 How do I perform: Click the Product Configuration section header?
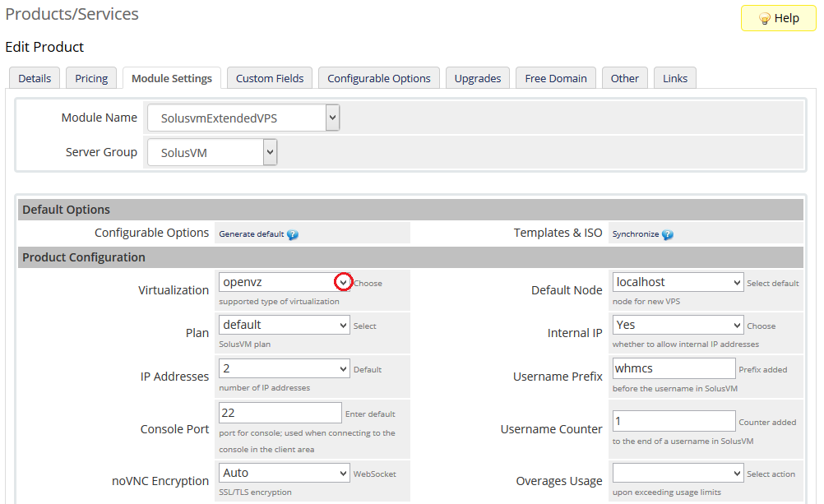[x=410, y=257]
